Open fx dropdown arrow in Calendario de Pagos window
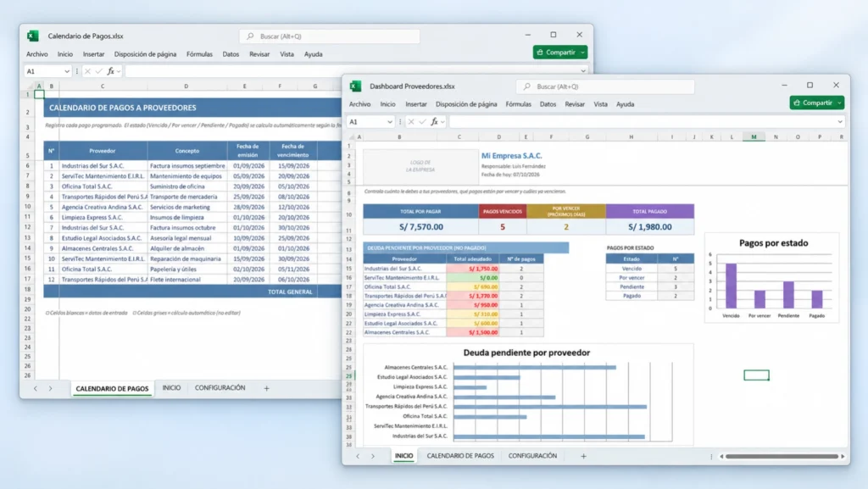This screenshot has height=489, width=868. [x=119, y=71]
